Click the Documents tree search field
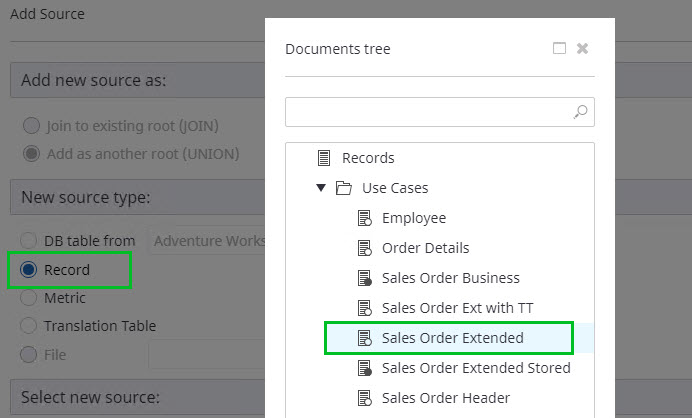692x418 pixels. coord(428,112)
